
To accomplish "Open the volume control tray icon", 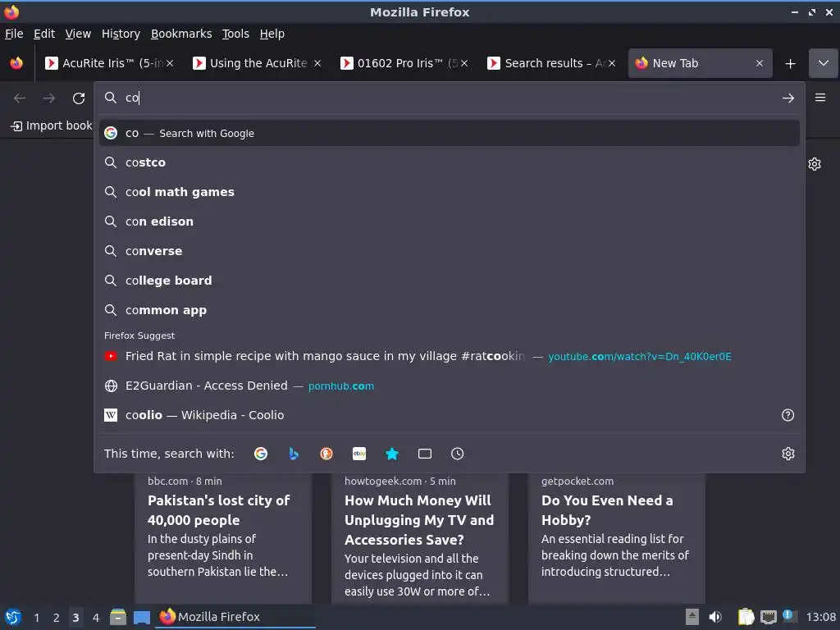I will (x=715, y=617).
